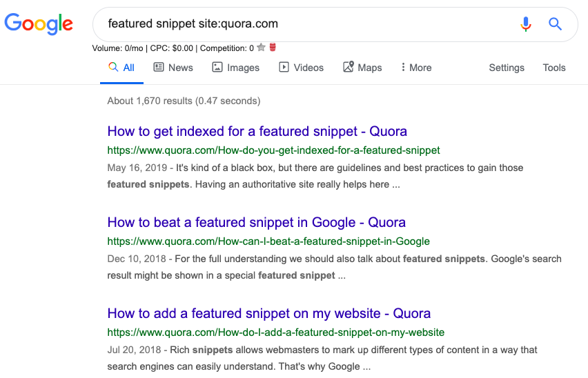The width and height of the screenshot is (588, 378).
Task: Click the Google logo
Action: coord(39,24)
